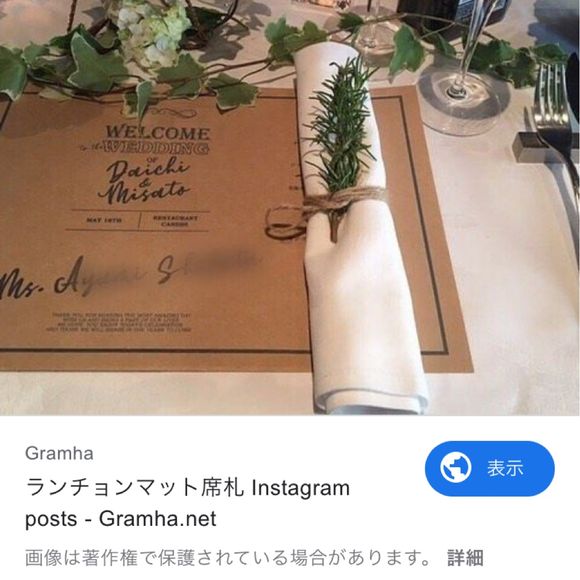The image size is (580, 580).
Task: Click the small thank-you message on the placemat
Action: [119, 322]
